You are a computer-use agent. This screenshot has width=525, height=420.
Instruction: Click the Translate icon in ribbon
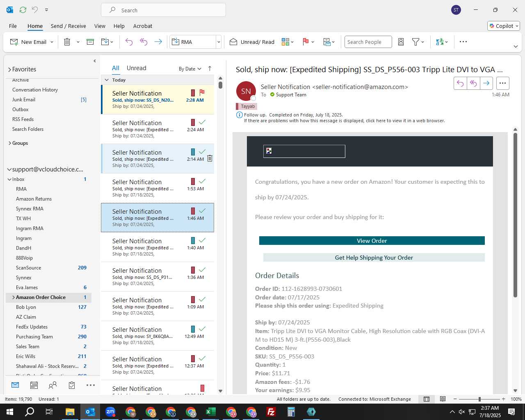pos(440,42)
